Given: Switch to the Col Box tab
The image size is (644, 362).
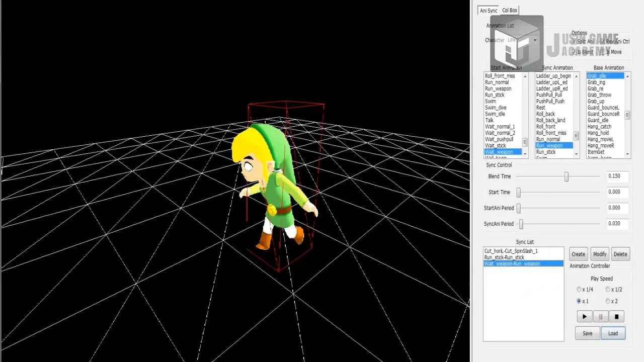Looking at the screenshot, I should (x=510, y=11).
